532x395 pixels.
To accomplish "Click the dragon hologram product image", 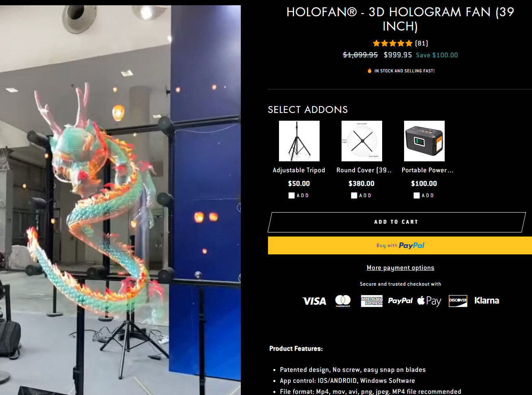I will click(x=120, y=200).
